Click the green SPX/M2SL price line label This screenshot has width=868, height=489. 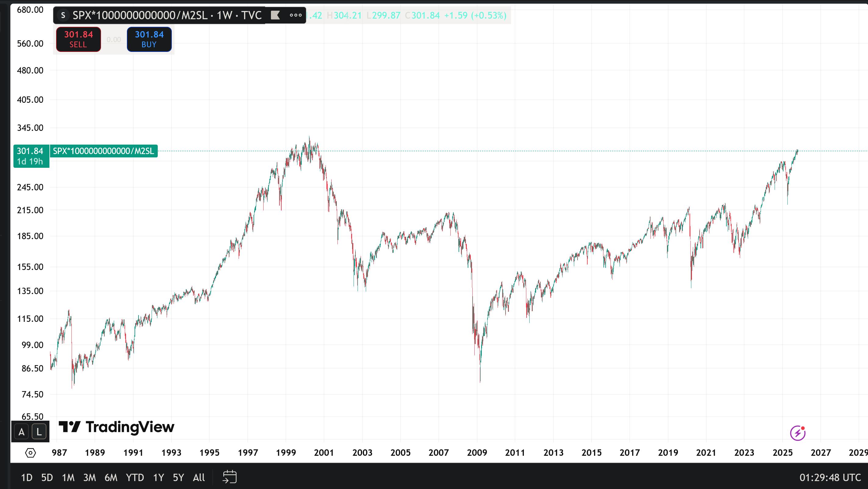[103, 151]
